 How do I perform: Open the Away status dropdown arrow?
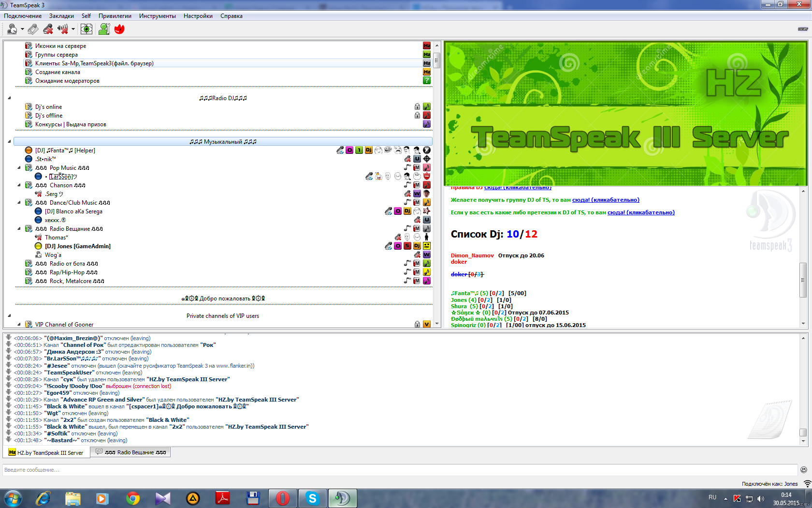22,30
